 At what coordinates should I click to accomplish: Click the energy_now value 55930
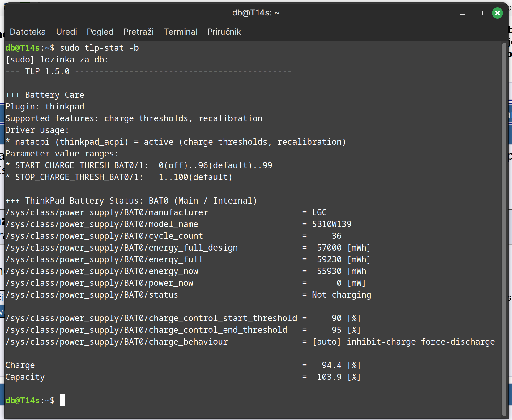329,271
